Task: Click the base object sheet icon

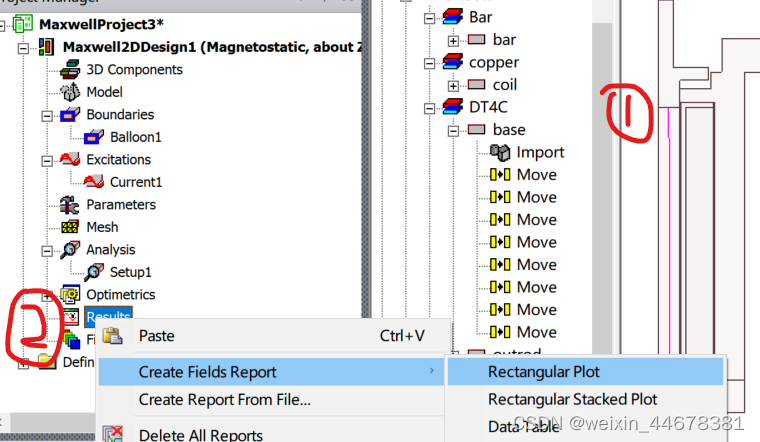Action: click(476, 129)
